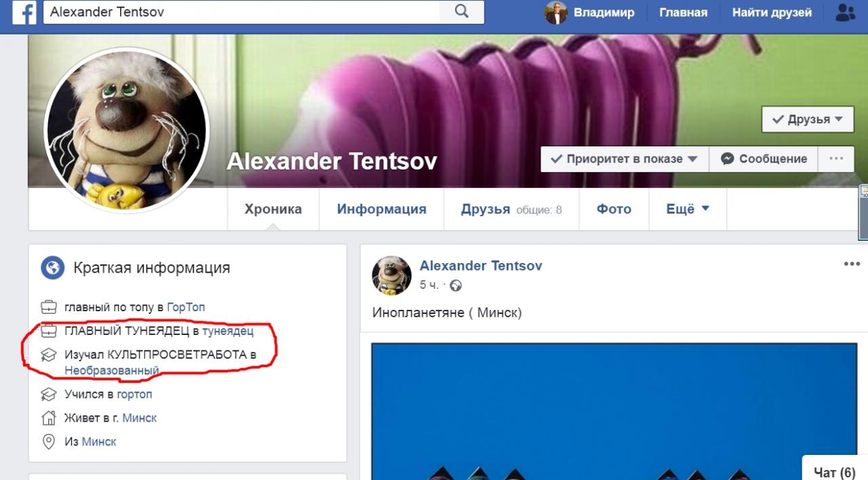Expand the Приоритет в показе dropdown
This screenshot has width=868, height=480.
point(625,159)
